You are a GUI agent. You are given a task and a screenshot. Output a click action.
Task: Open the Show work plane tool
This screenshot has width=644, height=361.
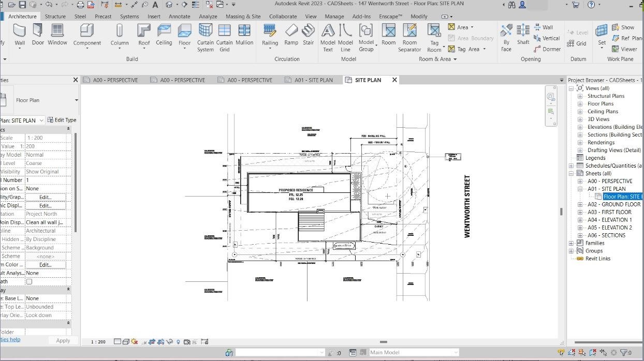623,27
